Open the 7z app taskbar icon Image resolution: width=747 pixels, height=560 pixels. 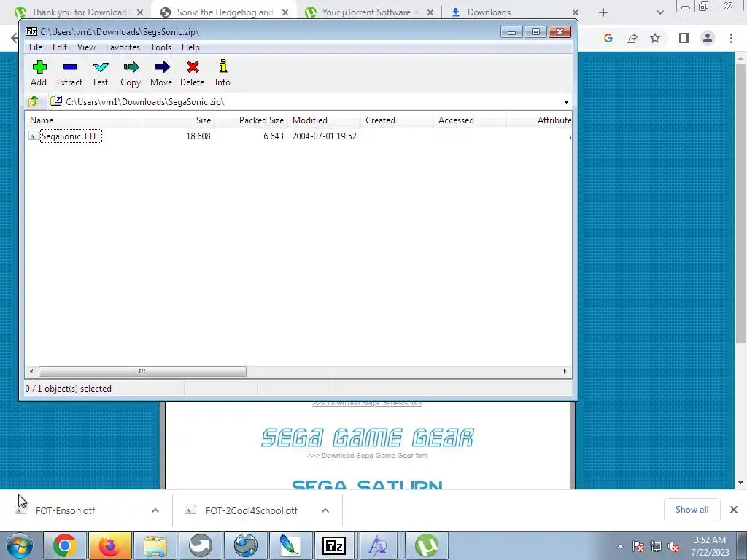(334, 545)
